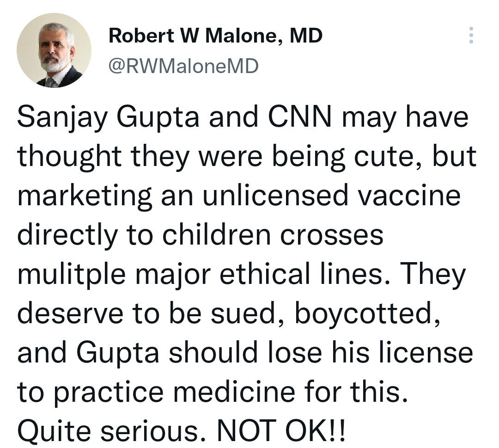Click the word 'CNN' in the tweet
499x448 pixels.
tap(301, 117)
